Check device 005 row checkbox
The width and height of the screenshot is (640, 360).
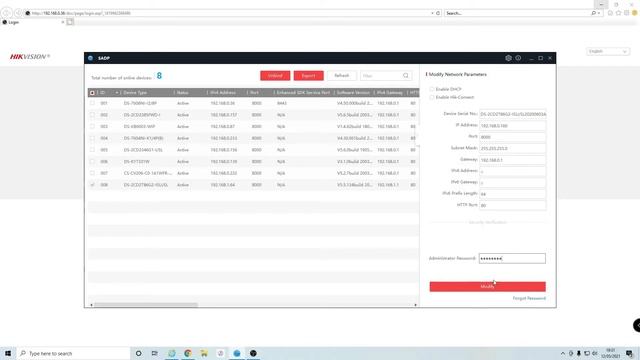point(92,150)
